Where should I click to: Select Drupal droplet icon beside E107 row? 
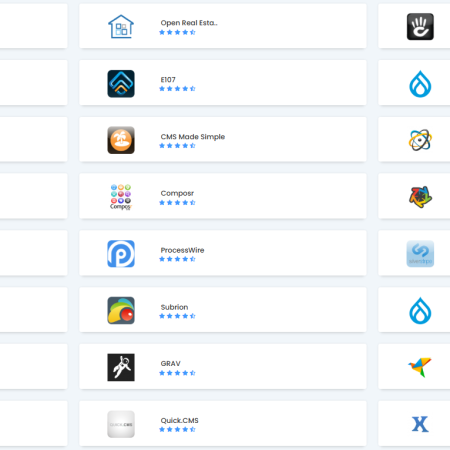point(420,84)
